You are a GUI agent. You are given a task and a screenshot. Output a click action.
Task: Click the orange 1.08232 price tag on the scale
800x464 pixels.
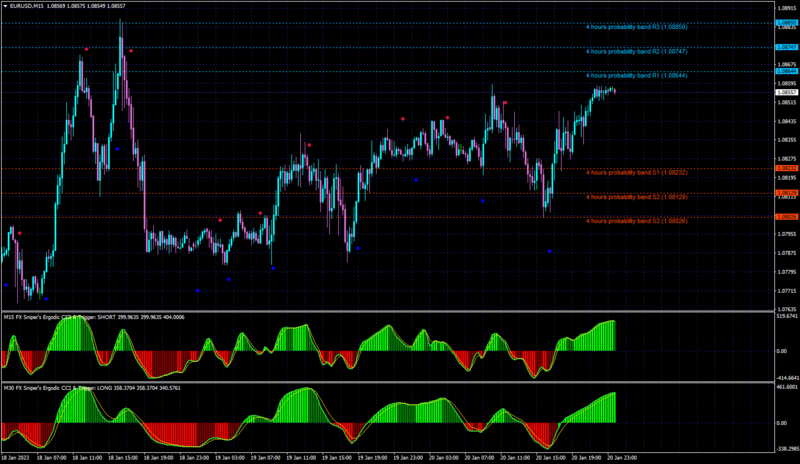point(786,168)
